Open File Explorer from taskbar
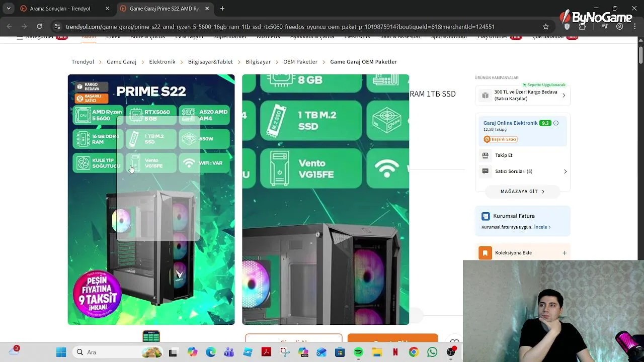The width and height of the screenshot is (644, 362). [377, 352]
